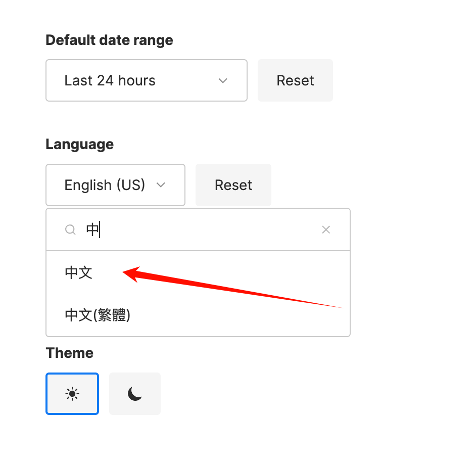
Task: Open the Default date range dropdown
Action: (146, 81)
